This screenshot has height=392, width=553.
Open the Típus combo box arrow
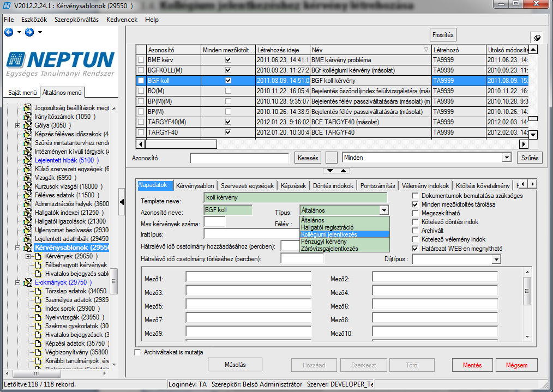(x=384, y=210)
